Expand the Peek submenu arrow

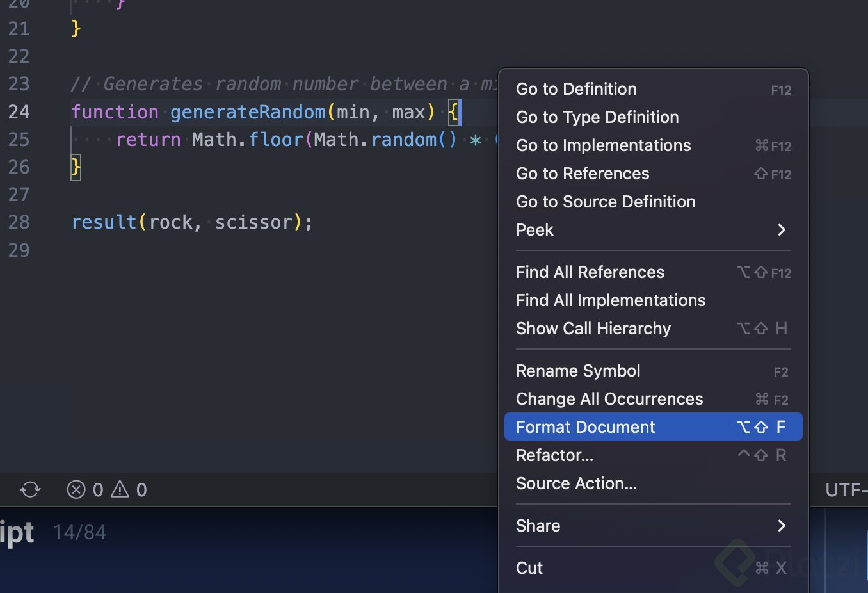pyautogui.click(x=782, y=230)
